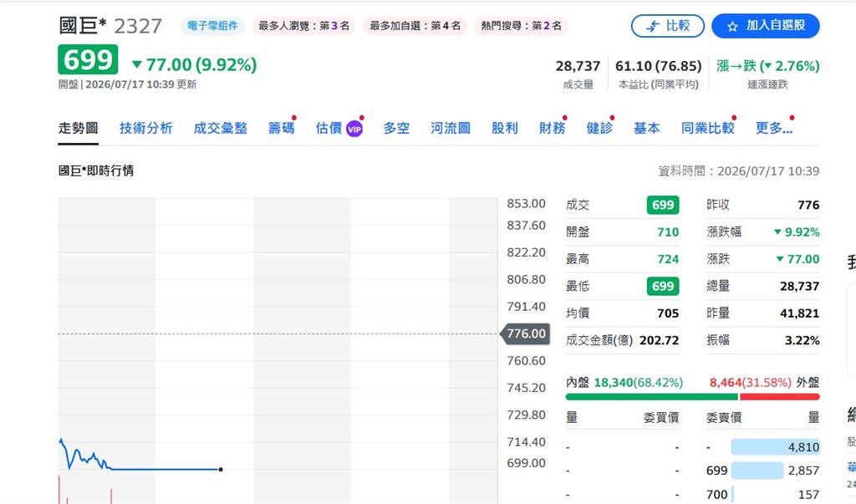Screen dimensions: 856x504
Task: Click the 77.00 (9.92%) change value
Action: [195, 65]
